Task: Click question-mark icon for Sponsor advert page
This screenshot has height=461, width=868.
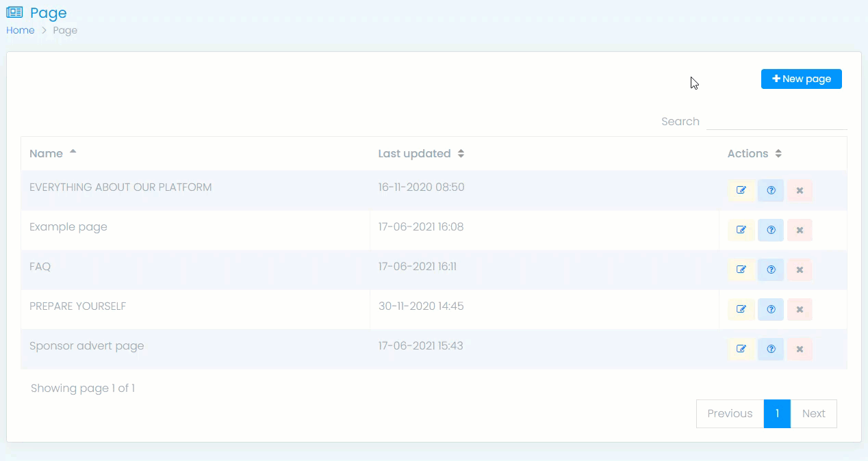Action: 771,349
